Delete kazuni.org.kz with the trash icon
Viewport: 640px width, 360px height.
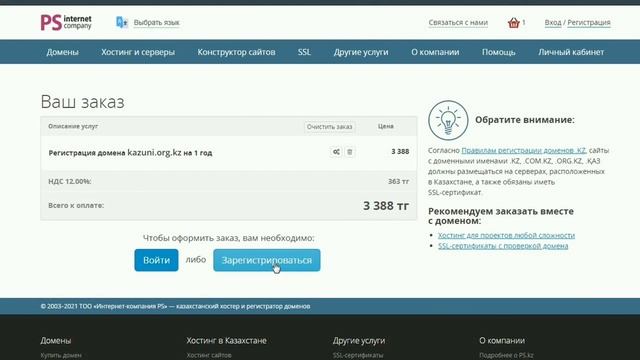pyautogui.click(x=350, y=152)
